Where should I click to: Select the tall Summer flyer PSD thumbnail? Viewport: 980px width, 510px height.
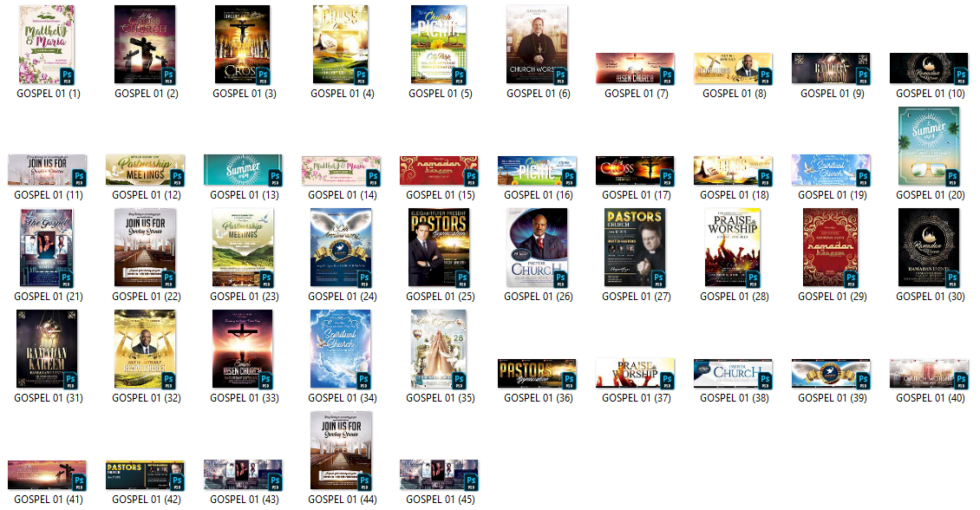[928, 146]
